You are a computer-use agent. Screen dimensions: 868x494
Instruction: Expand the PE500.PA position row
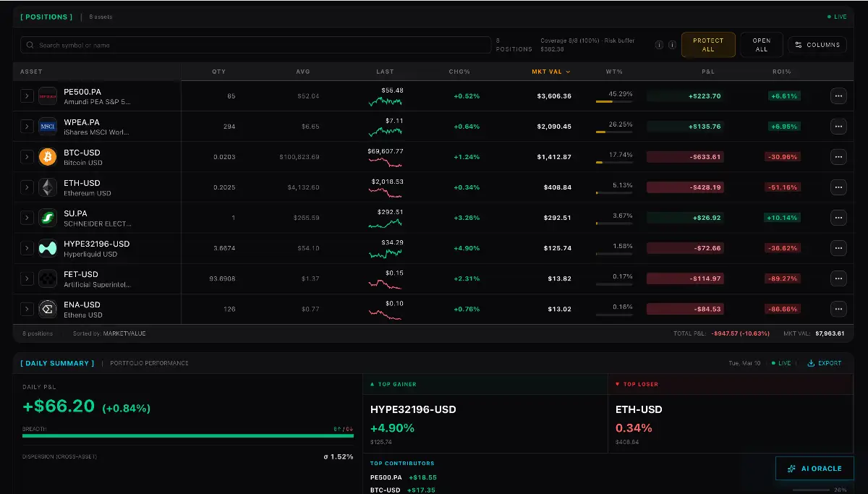(x=27, y=96)
